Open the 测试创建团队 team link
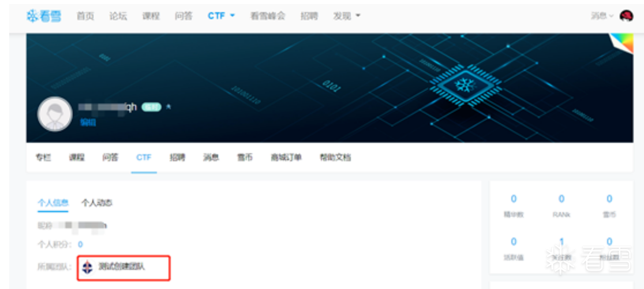This screenshot has height=289, width=644. 122,266
